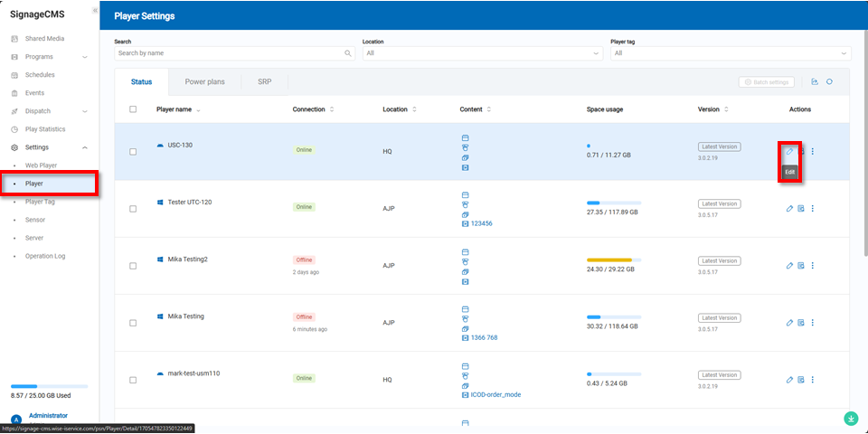
Task: Open the ICOD-order_mode content link
Action: tap(495, 394)
